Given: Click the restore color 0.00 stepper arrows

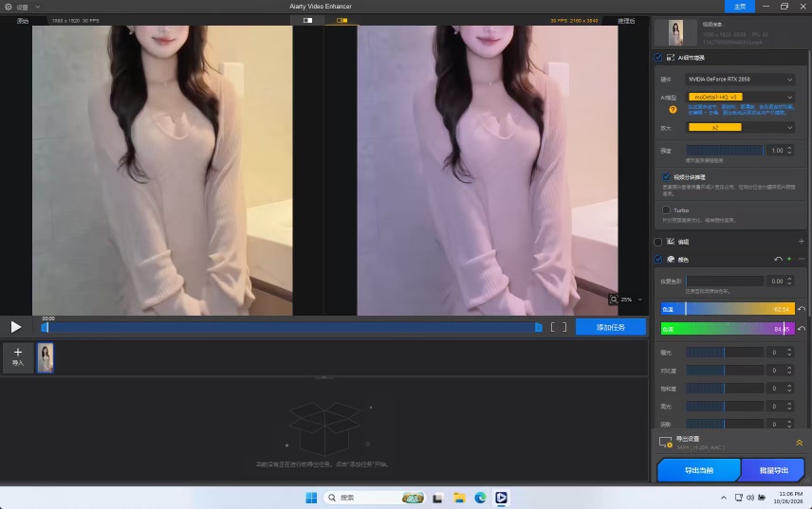Looking at the screenshot, I should click(x=789, y=281).
